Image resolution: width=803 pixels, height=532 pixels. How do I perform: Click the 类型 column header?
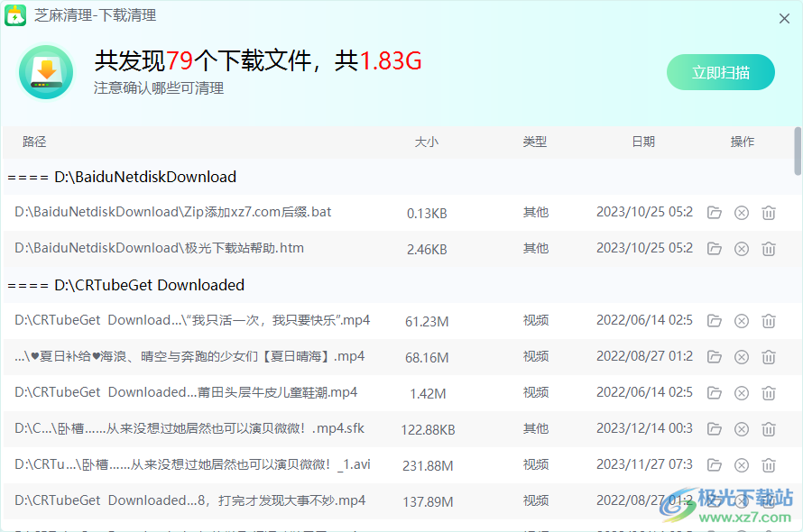coord(535,142)
